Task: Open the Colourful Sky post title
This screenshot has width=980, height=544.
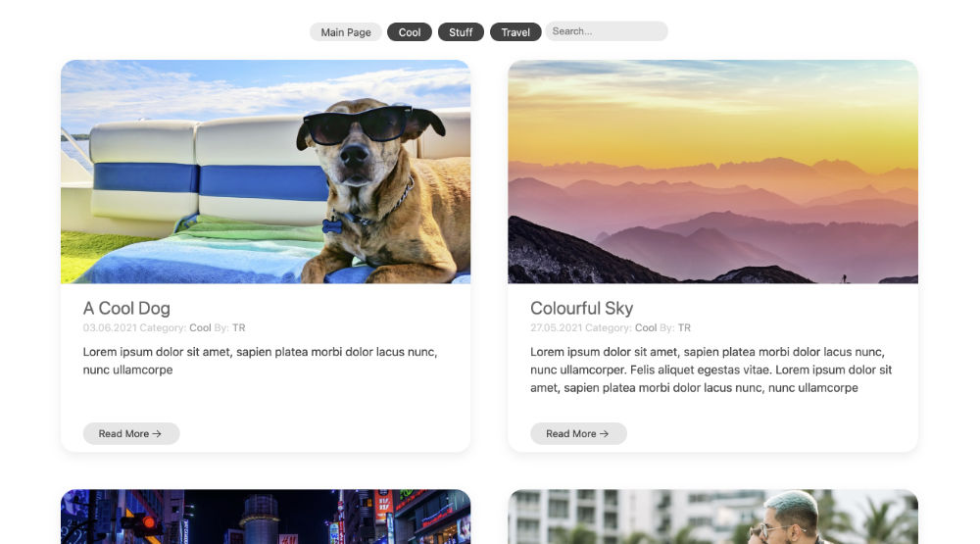Action: coord(582,308)
